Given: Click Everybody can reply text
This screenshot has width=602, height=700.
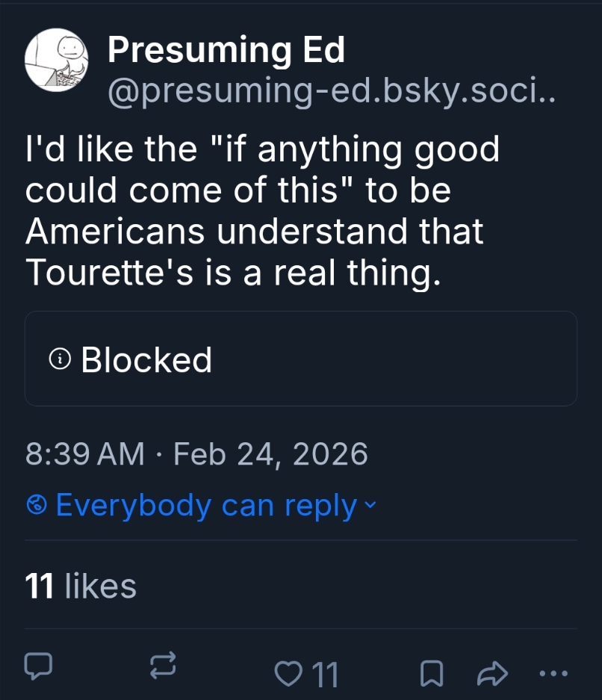Looking at the screenshot, I should [x=206, y=506].
